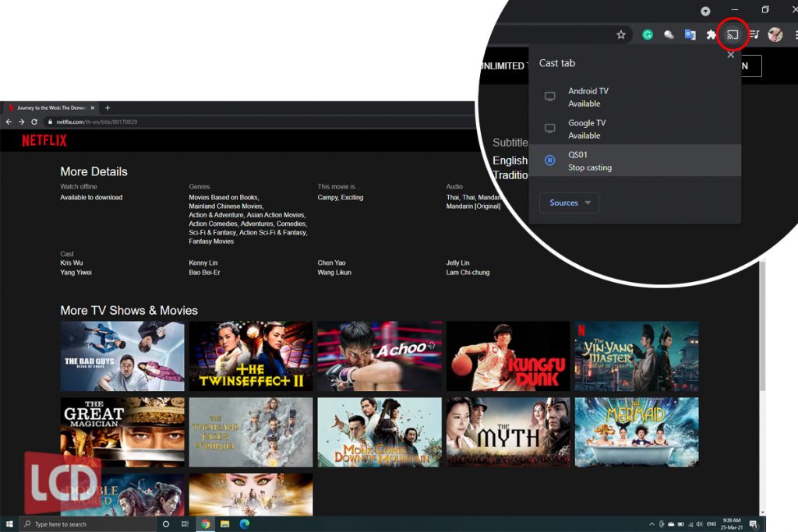Click the Wang Likun cast link
The height and width of the screenshot is (532, 798).
coord(334,273)
